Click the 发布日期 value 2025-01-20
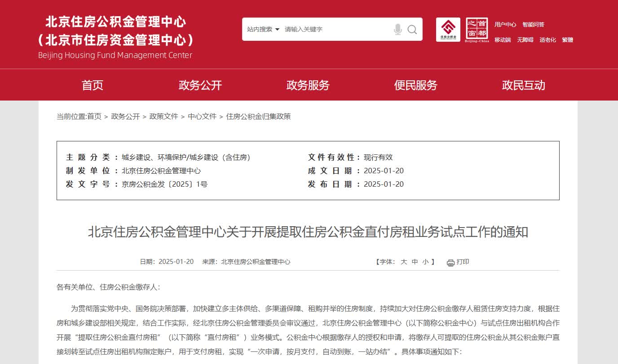 (384, 184)
